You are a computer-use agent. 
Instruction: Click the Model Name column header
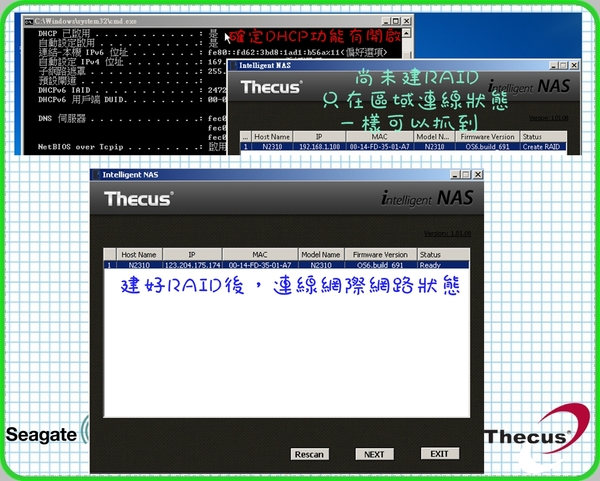pos(321,255)
